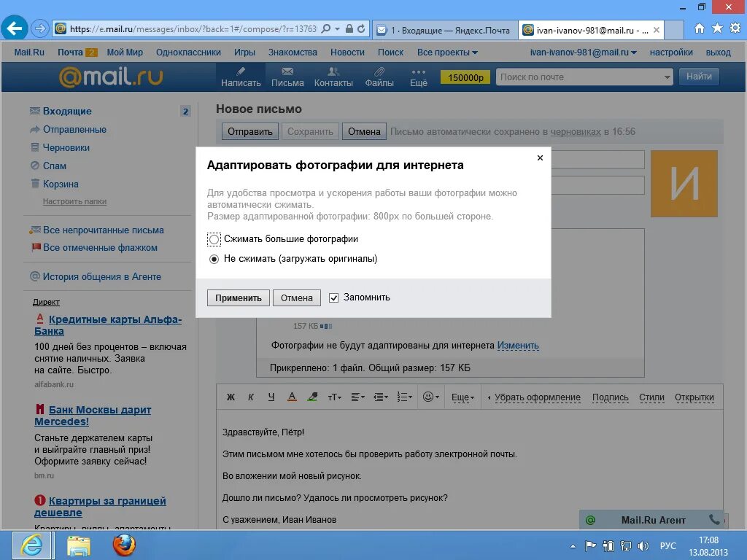Expand the Еще dropdown in editor toolbar
This screenshot has width=747, height=560.
tap(462, 397)
